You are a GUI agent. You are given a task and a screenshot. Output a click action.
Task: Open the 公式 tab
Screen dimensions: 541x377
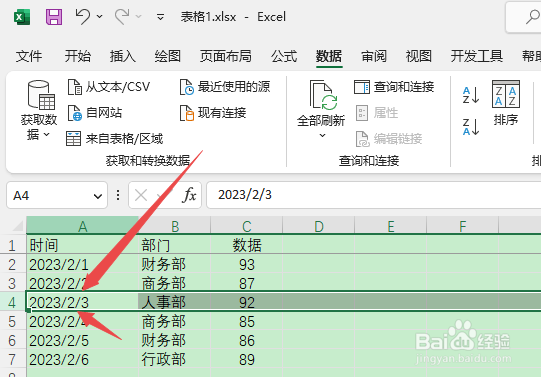[x=284, y=56]
